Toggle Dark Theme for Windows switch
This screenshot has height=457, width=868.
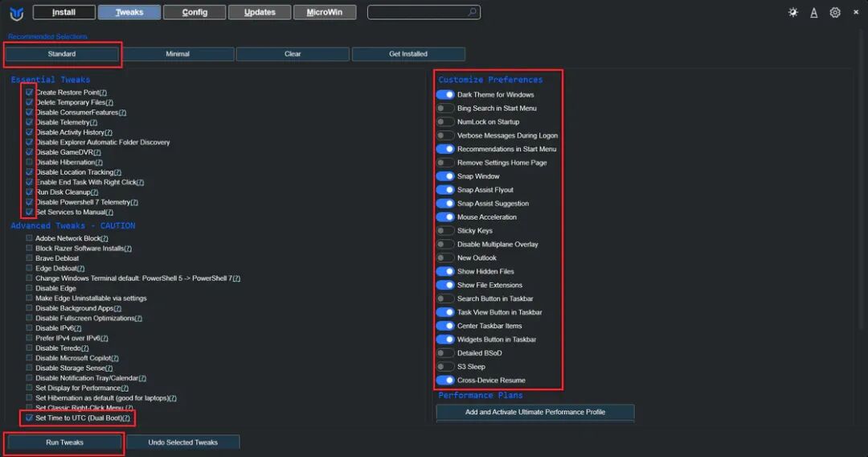pyautogui.click(x=445, y=95)
